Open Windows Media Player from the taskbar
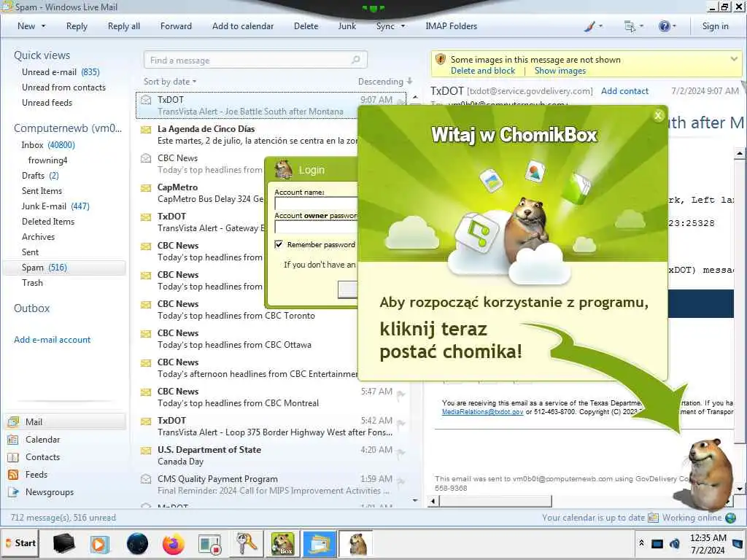 100,543
